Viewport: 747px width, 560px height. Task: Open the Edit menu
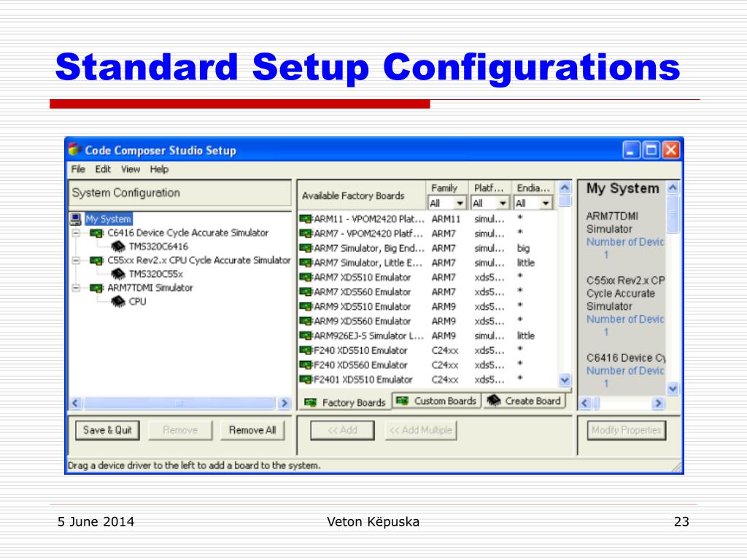(103, 169)
